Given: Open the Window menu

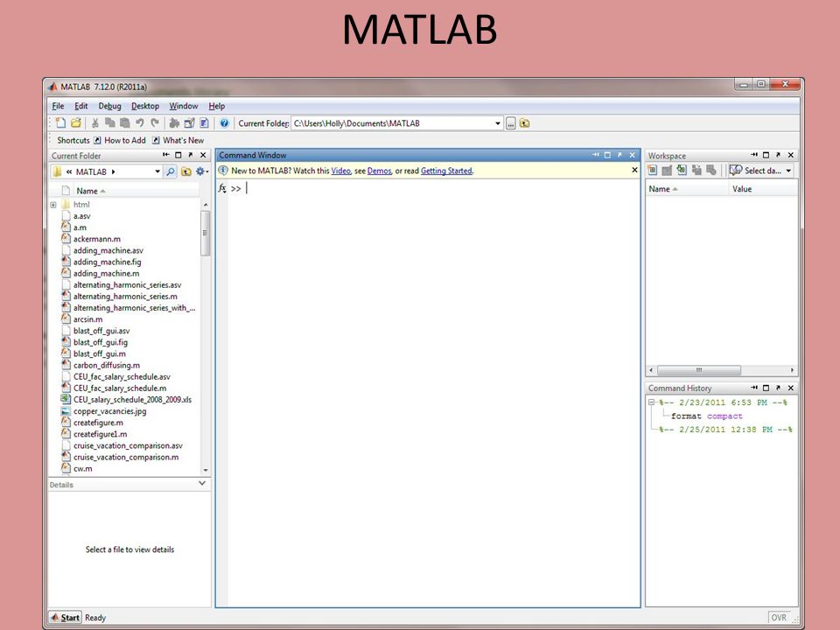Looking at the screenshot, I should pyautogui.click(x=184, y=106).
